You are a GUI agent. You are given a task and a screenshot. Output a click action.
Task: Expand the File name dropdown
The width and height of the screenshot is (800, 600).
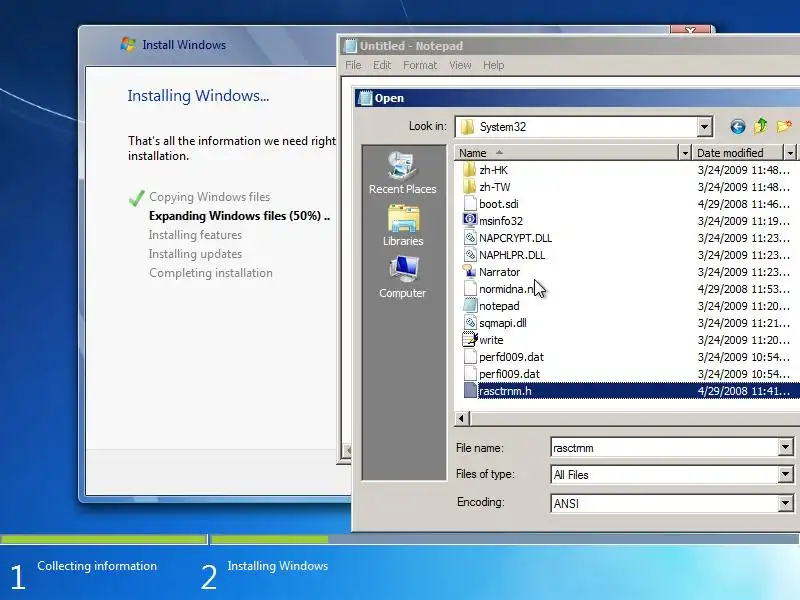tap(785, 447)
